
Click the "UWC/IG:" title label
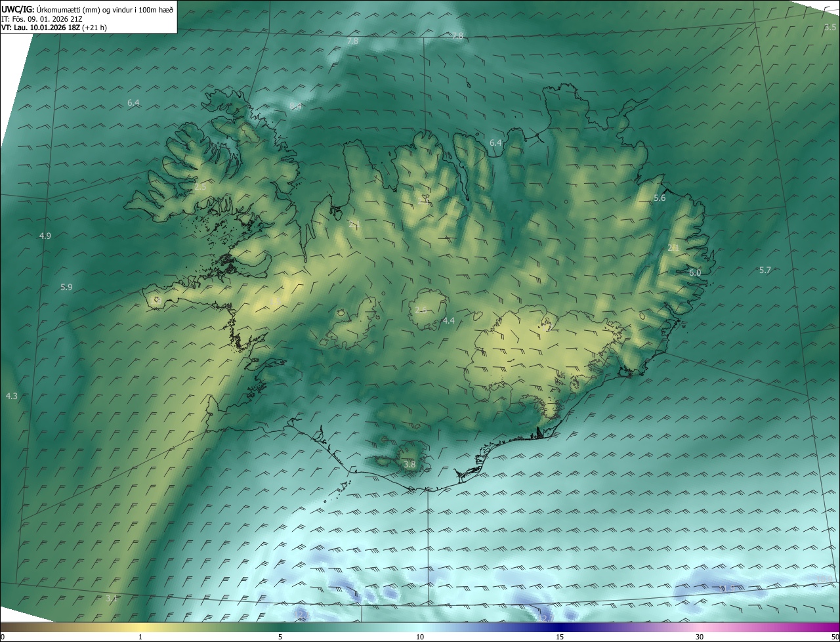click(x=18, y=10)
